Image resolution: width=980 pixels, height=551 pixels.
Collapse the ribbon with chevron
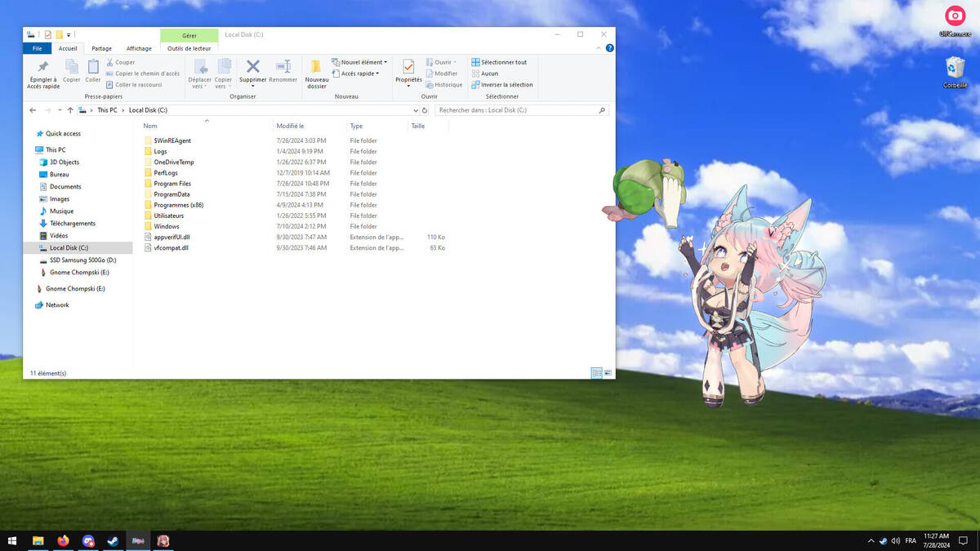(599, 48)
